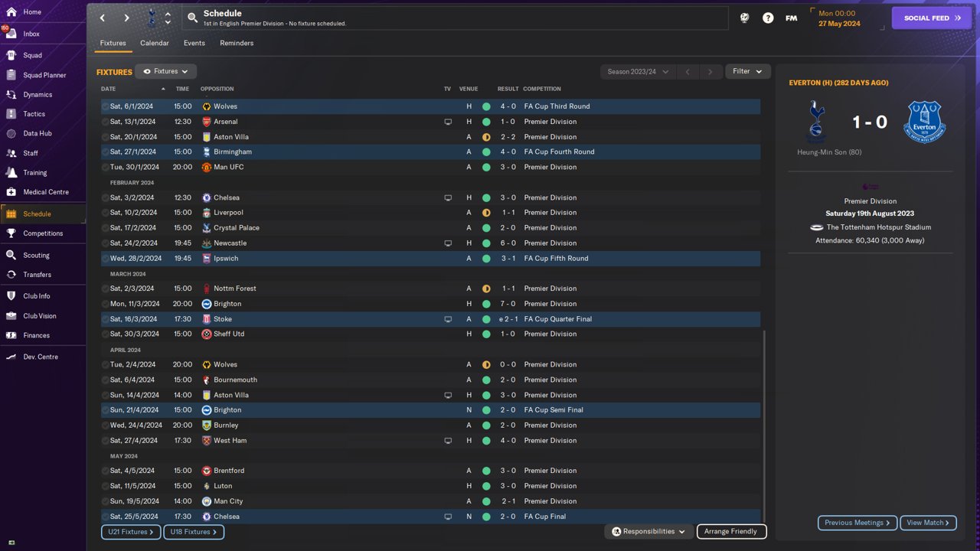Click the Squad icon in the sidebar
980x551 pixels.
pyautogui.click(x=11, y=55)
